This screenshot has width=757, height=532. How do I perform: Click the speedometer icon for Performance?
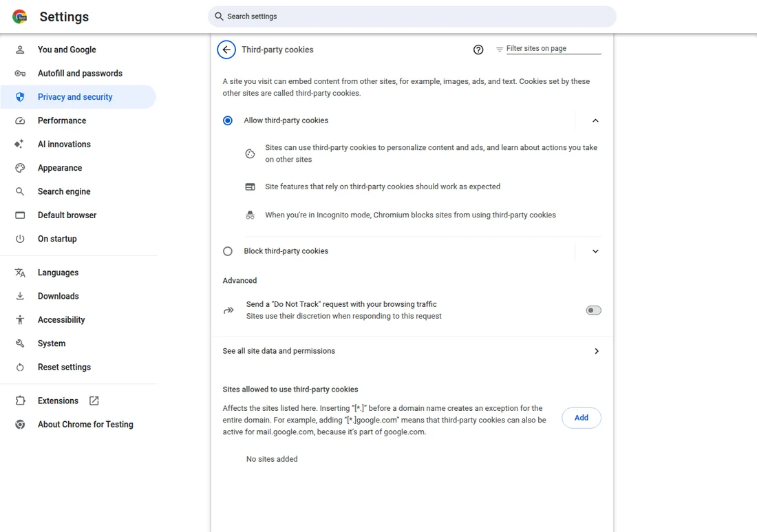(x=20, y=120)
